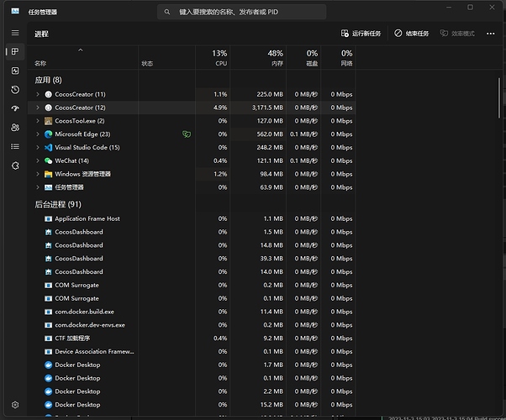This screenshot has height=420, width=506.
Task: Select the Processes sidebar icon
Action: pos(15,51)
